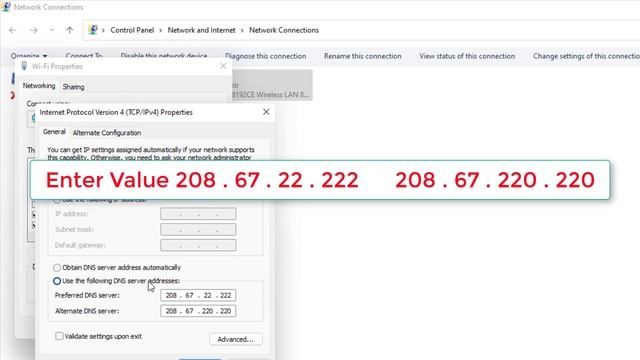Close the TCP/IPv4 Properties dialog
This screenshot has width=640, height=360.
tap(266, 112)
